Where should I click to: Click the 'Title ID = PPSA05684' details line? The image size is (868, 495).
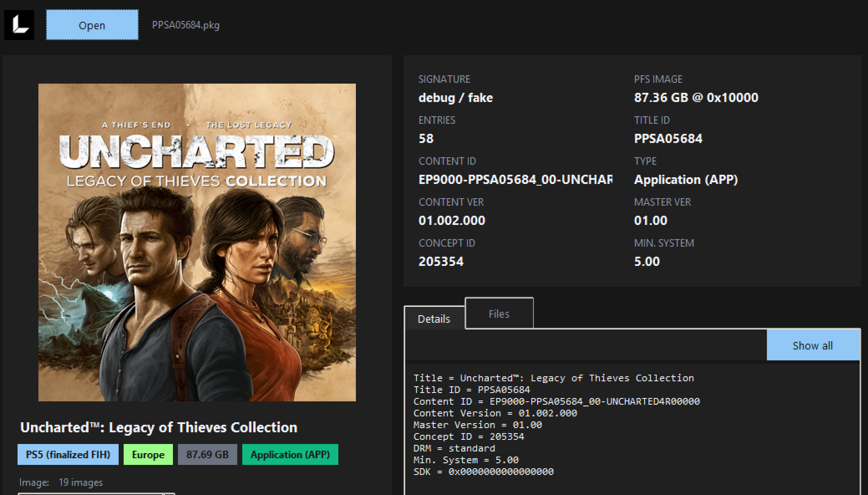(472, 390)
